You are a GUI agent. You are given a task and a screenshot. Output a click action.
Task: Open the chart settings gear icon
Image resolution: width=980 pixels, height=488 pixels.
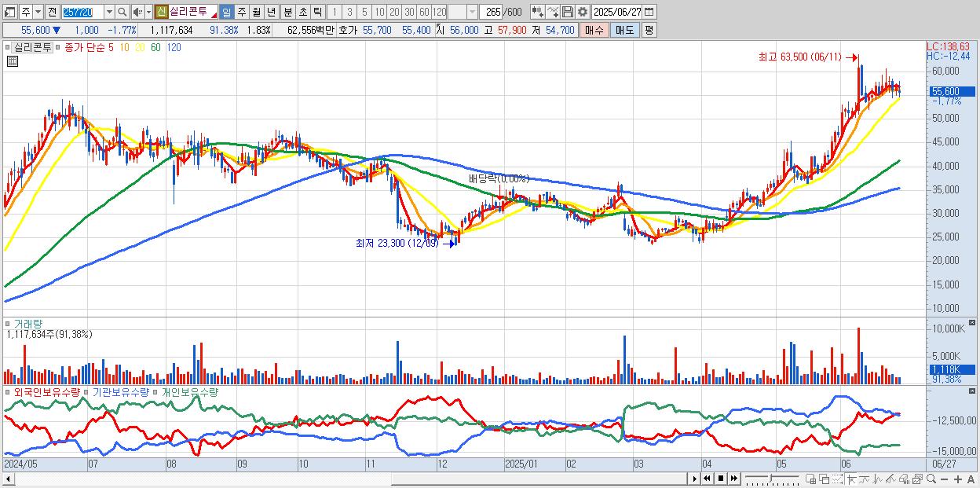coord(582,12)
